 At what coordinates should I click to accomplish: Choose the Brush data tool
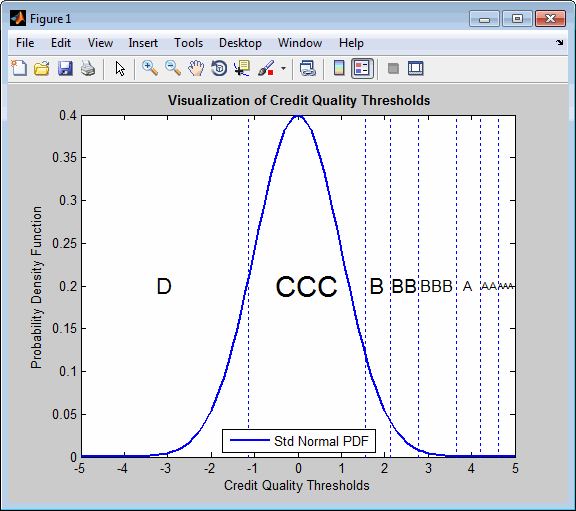click(x=266, y=68)
